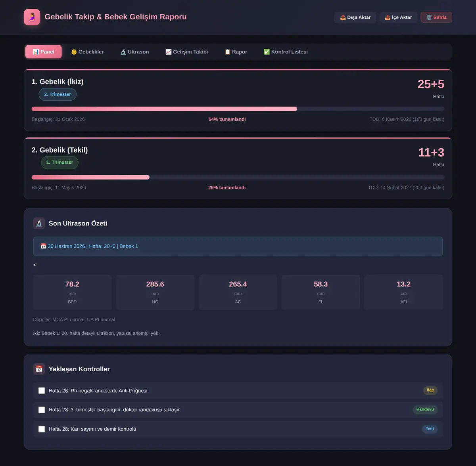The height and width of the screenshot is (466, 476).
Task: Open the Gelişim Takibi tab
Action: tap(187, 52)
